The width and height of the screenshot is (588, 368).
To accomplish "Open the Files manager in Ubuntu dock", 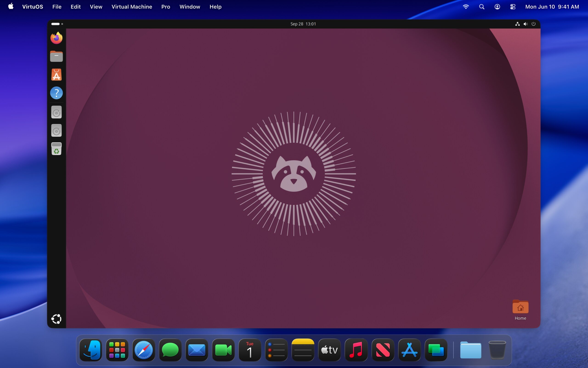I will tap(56, 56).
